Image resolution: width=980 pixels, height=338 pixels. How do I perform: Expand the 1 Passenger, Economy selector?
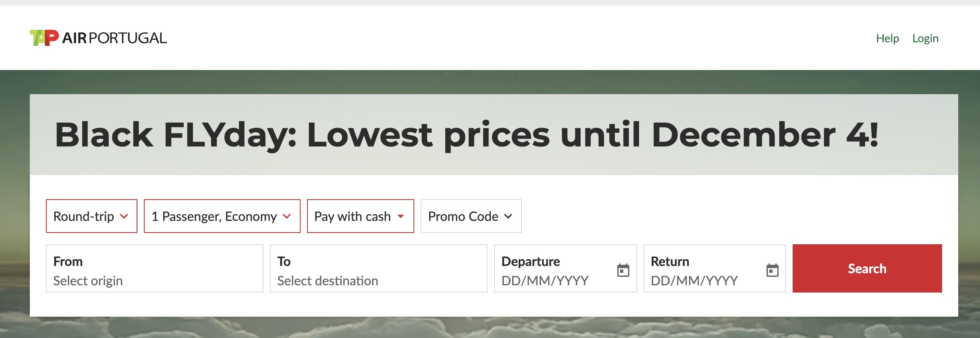click(222, 216)
